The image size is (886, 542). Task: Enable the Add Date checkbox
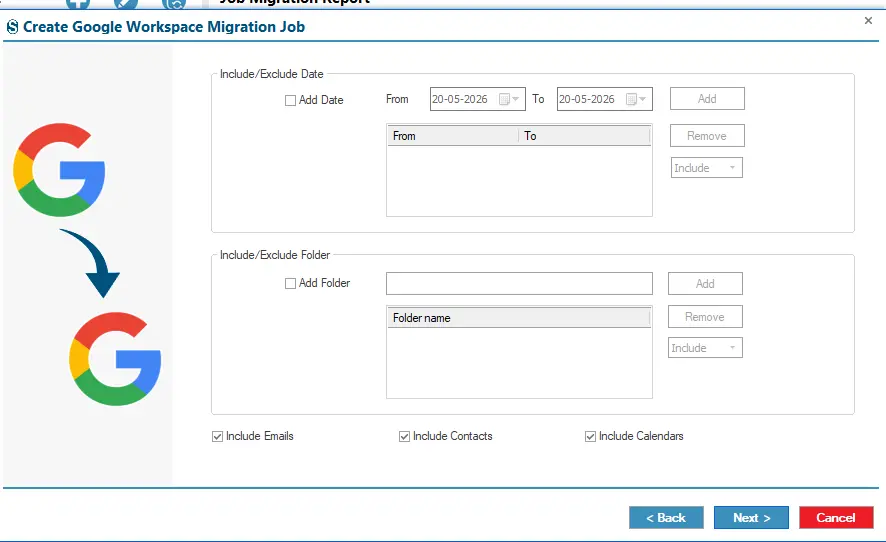pyautogui.click(x=290, y=101)
